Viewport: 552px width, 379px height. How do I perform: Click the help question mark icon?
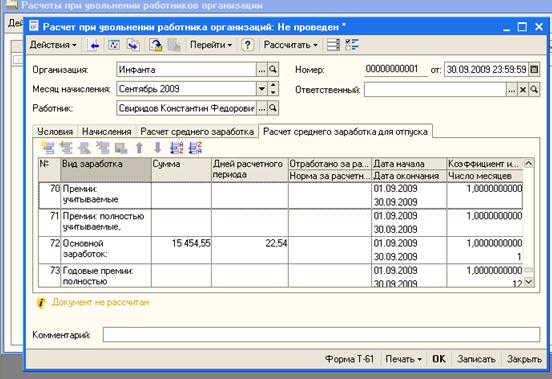pyautogui.click(x=247, y=45)
